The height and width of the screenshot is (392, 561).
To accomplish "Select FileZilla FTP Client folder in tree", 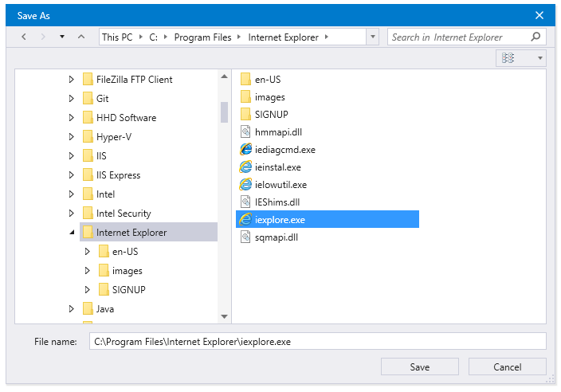I will pos(127,80).
